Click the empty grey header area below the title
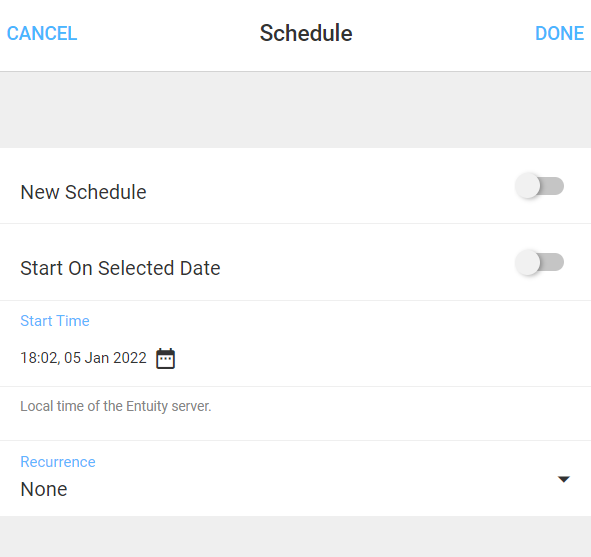Viewport: 591px width, 557px height. tap(296, 110)
